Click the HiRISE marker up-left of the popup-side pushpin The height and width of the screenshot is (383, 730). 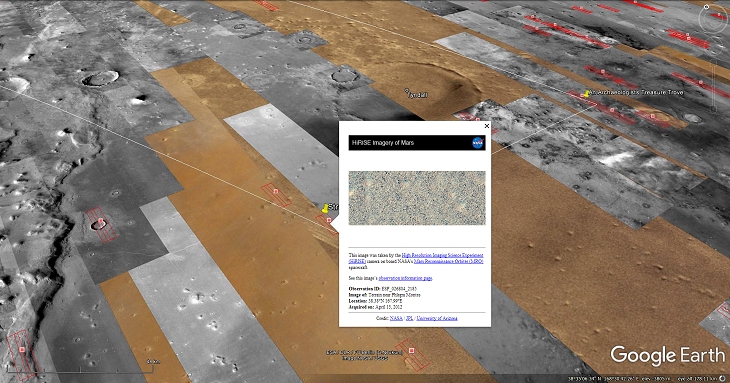276,191
